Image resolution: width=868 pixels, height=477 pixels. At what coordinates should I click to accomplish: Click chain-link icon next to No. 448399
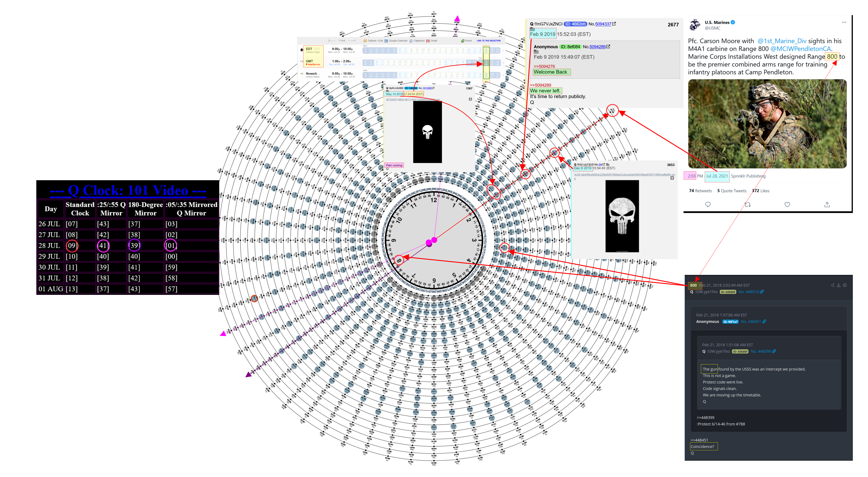(x=774, y=351)
